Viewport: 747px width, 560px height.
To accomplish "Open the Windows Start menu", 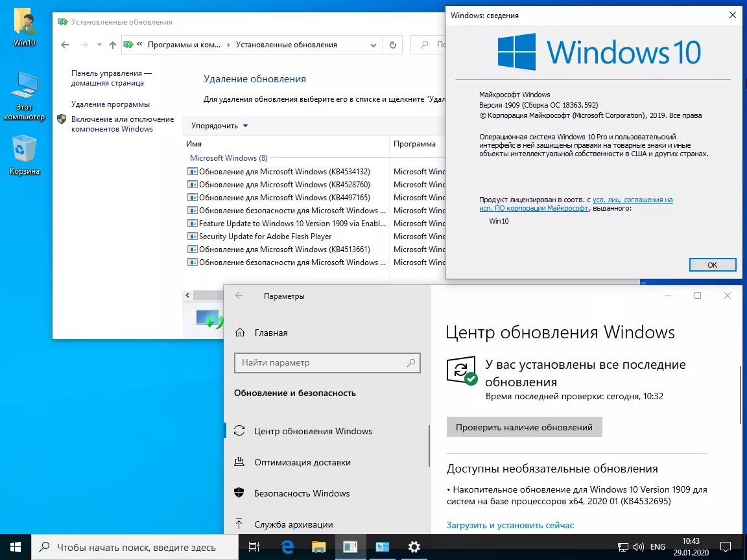I will pos(16,547).
